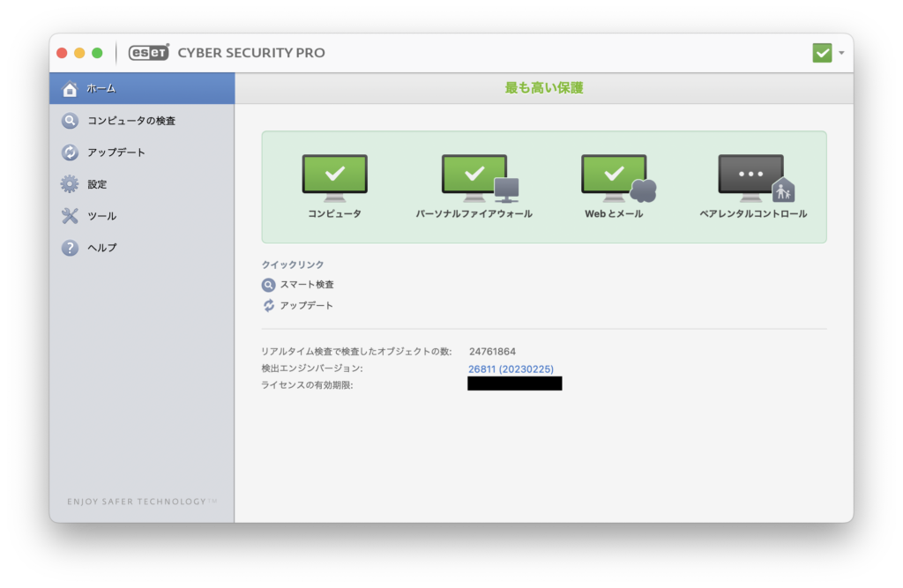
Task: Go to アップデート in the sidebar menu
Action: 142,152
